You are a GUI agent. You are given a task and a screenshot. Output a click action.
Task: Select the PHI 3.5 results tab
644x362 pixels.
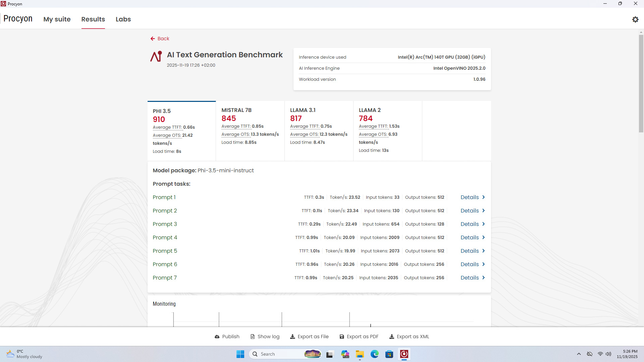(x=181, y=131)
